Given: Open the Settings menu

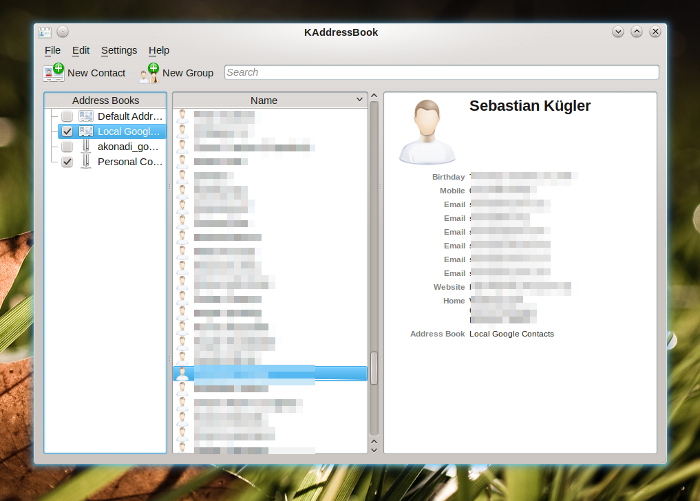Looking at the screenshot, I should tap(119, 50).
